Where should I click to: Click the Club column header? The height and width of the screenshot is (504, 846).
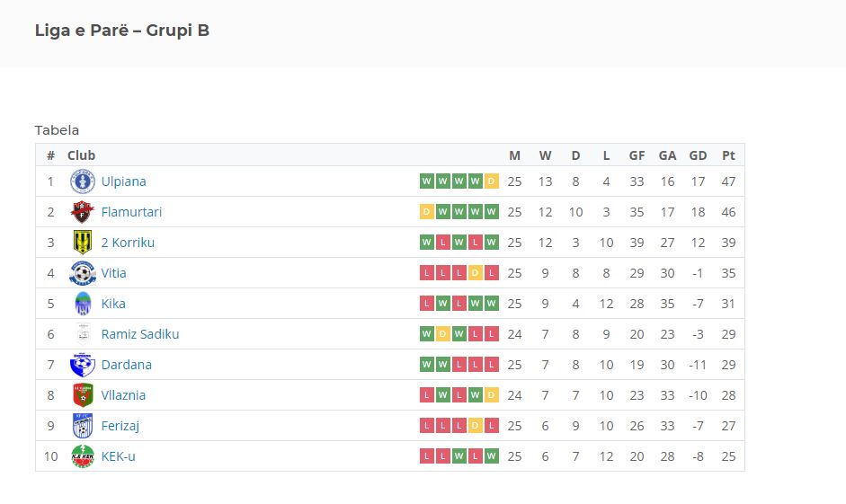click(x=82, y=155)
